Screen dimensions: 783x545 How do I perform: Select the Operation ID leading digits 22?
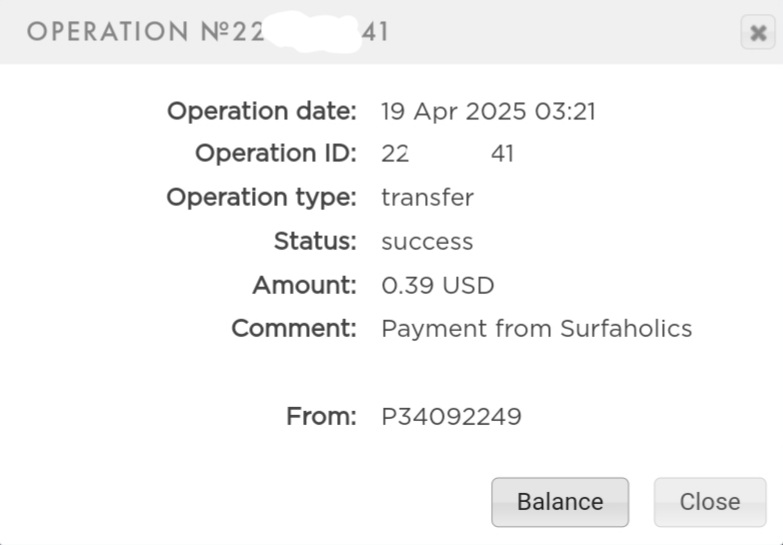[x=395, y=153]
